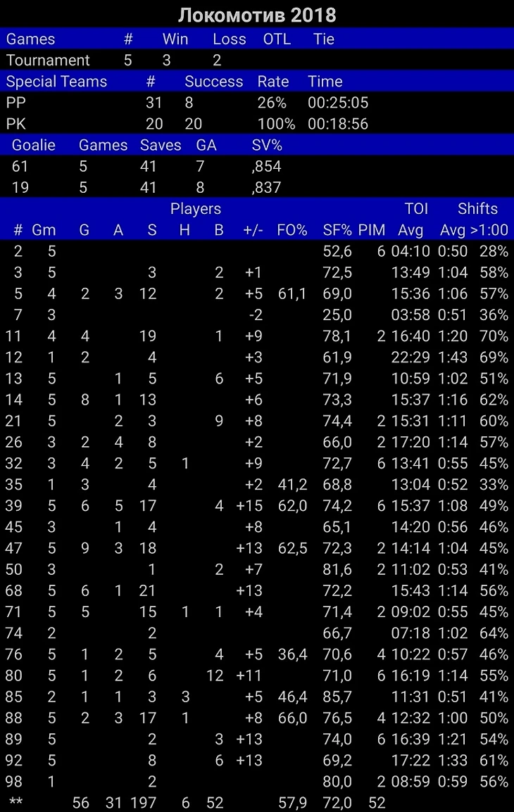Select the Loss column header
This screenshot has width=514, height=812.
click(229, 39)
